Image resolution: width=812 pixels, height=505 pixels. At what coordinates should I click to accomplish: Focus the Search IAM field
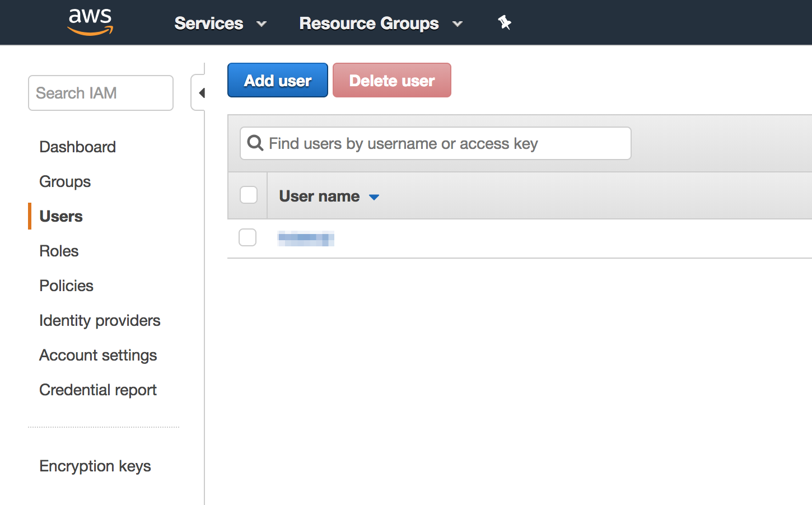pyautogui.click(x=101, y=93)
